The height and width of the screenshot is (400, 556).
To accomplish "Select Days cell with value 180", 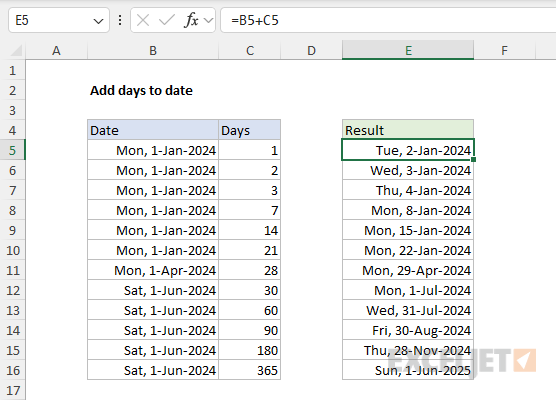I will pos(250,350).
